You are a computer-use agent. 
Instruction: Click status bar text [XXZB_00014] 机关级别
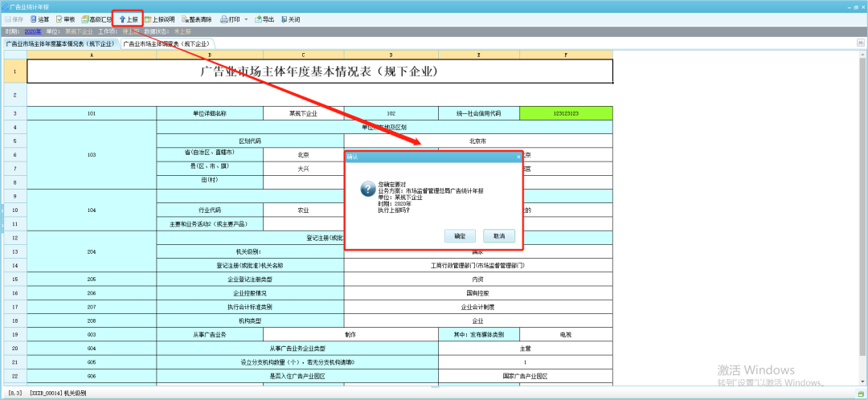tap(58, 392)
